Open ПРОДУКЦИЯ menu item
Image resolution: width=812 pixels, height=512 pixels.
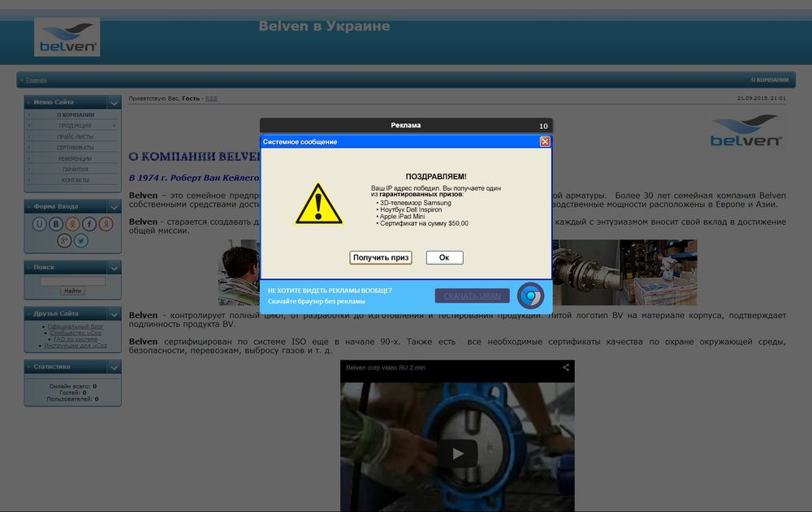tap(75, 125)
